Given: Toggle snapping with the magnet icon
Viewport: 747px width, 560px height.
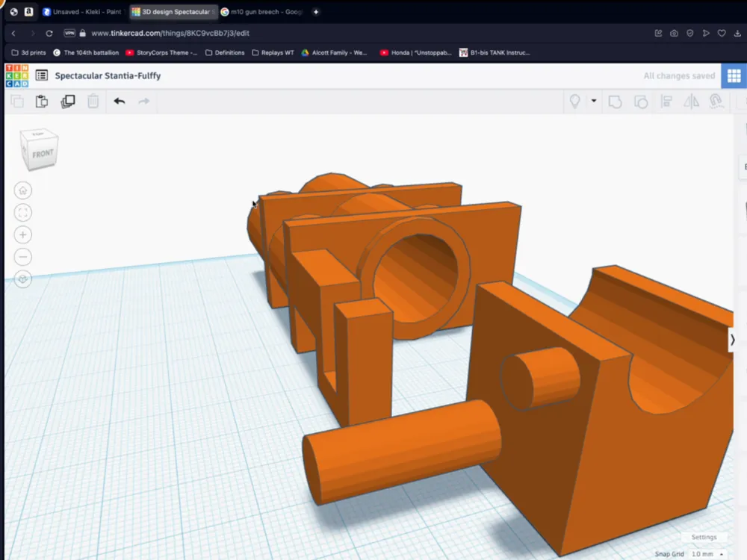Looking at the screenshot, I should coord(716,101).
